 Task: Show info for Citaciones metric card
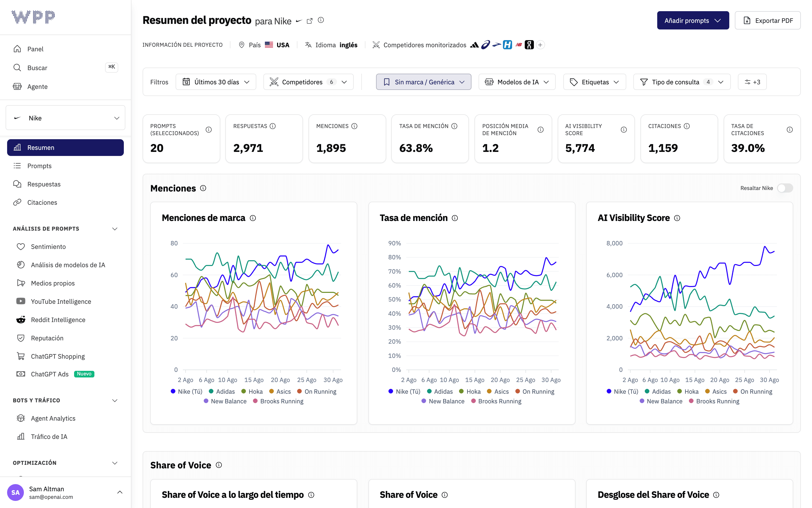[687, 126]
